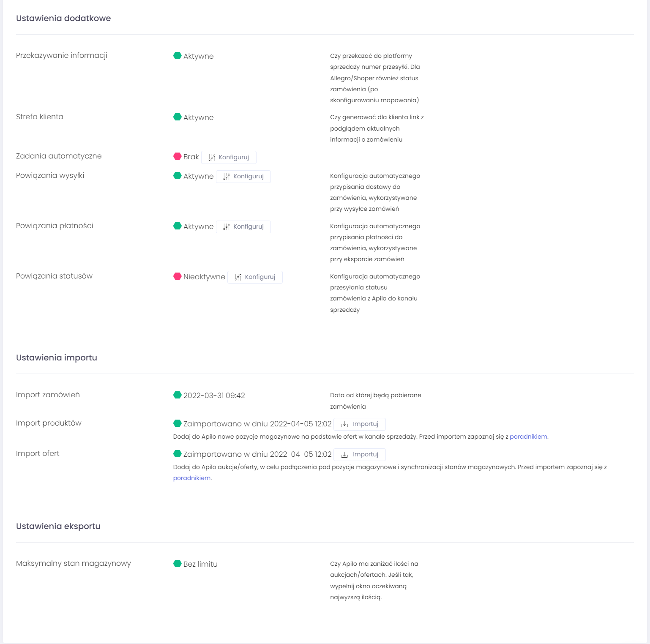The image size is (650, 644).
Task: Click green status icon for Strefa klienta
Action: click(178, 117)
